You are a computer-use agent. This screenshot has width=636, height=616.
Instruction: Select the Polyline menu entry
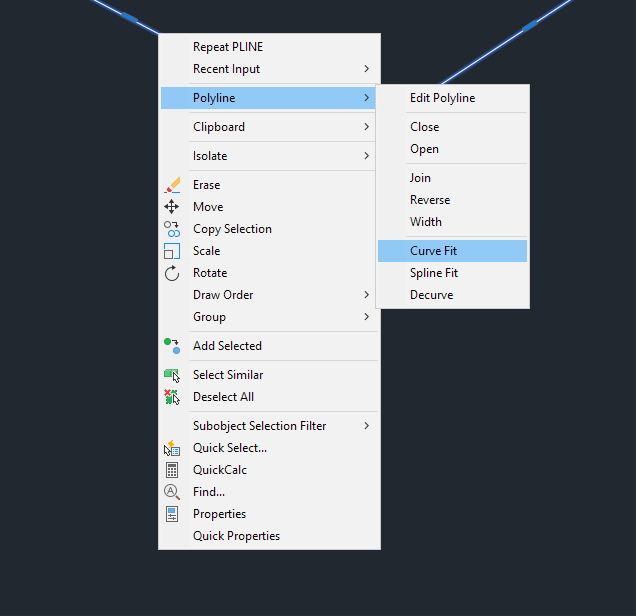269,98
